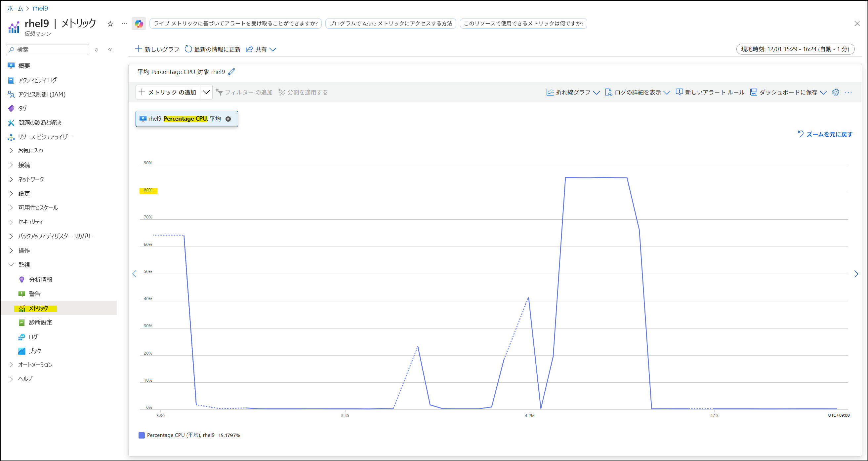This screenshot has height=461, width=868.
Task: Remove the Percentage CPU metric pill
Action: [228, 119]
